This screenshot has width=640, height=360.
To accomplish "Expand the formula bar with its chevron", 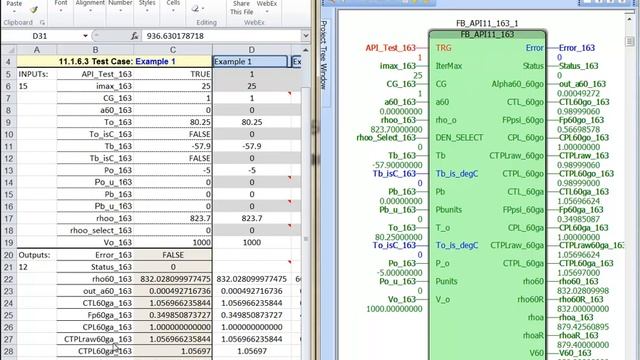I will [x=305, y=36].
